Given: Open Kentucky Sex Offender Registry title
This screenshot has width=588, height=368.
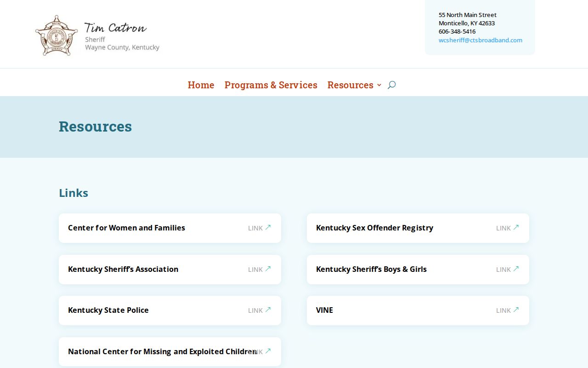Looking at the screenshot, I should point(374,228).
